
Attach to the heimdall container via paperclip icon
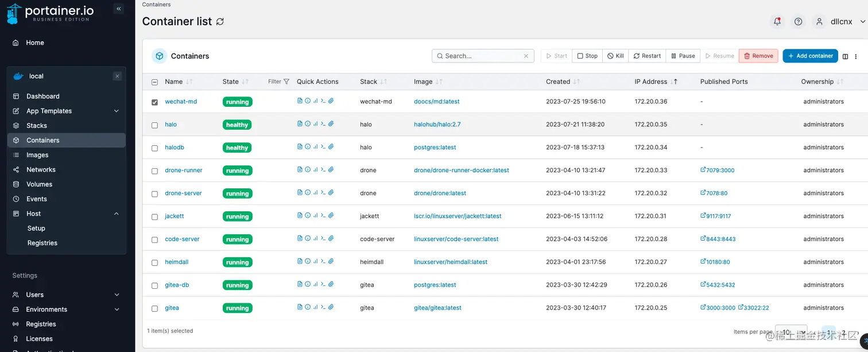[331, 261]
